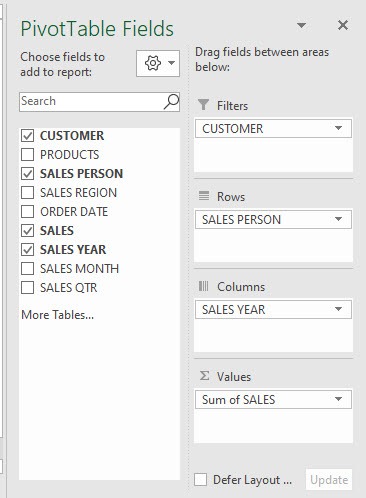366x498 pixels.
Task: Open SALES PERSON dropdown in Rows area
Action: point(338,219)
